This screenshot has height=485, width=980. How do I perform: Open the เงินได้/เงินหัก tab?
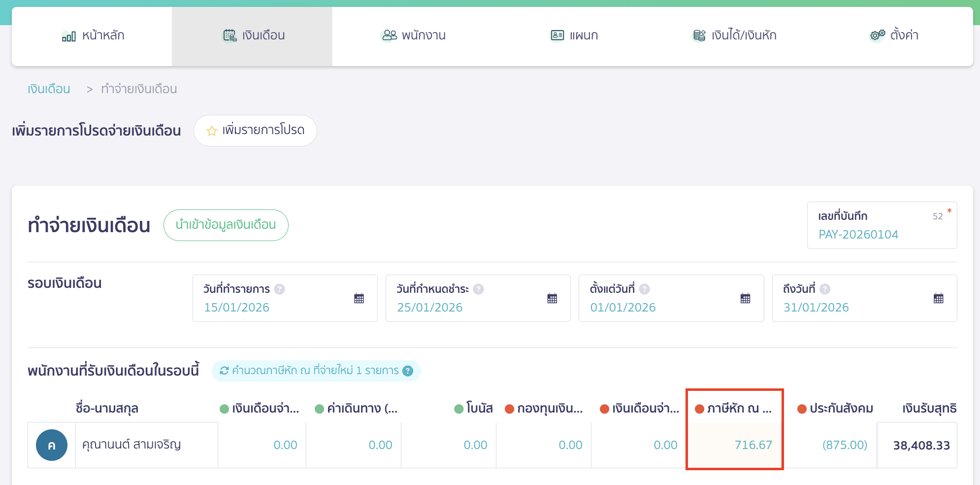coord(734,35)
